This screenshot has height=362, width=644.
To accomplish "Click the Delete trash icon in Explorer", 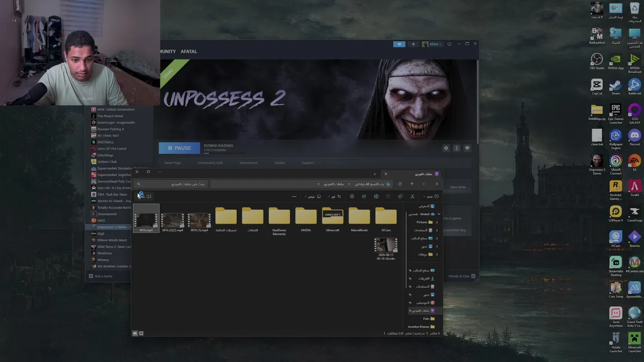I will [352, 197].
